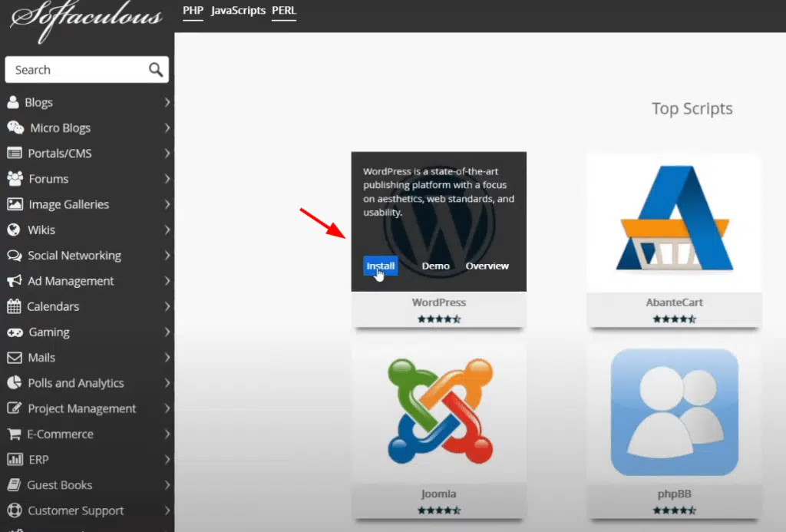This screenshot has width=786, height=532.
Task: Click the ERP bar chart icon
Action: pos(15,459)
